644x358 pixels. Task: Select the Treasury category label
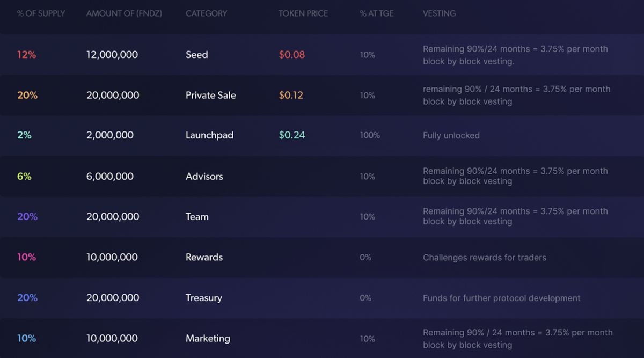coord(203,298)
